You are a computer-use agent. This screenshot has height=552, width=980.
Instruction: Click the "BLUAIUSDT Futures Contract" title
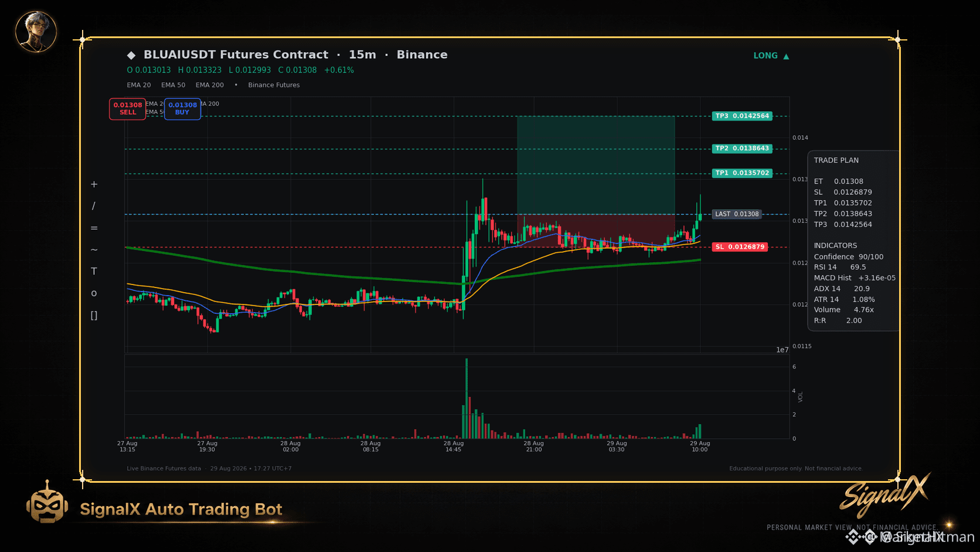(236, 55)
